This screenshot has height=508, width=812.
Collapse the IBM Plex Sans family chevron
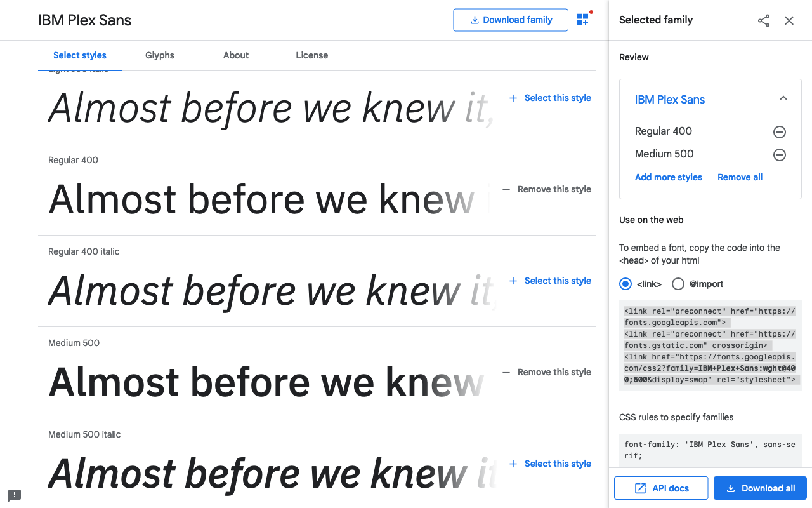click(783, 98)
